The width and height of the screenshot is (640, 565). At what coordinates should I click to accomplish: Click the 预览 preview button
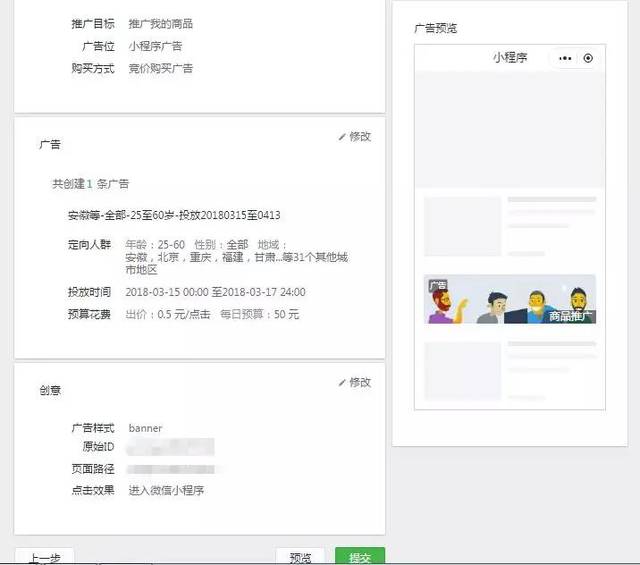300,556
